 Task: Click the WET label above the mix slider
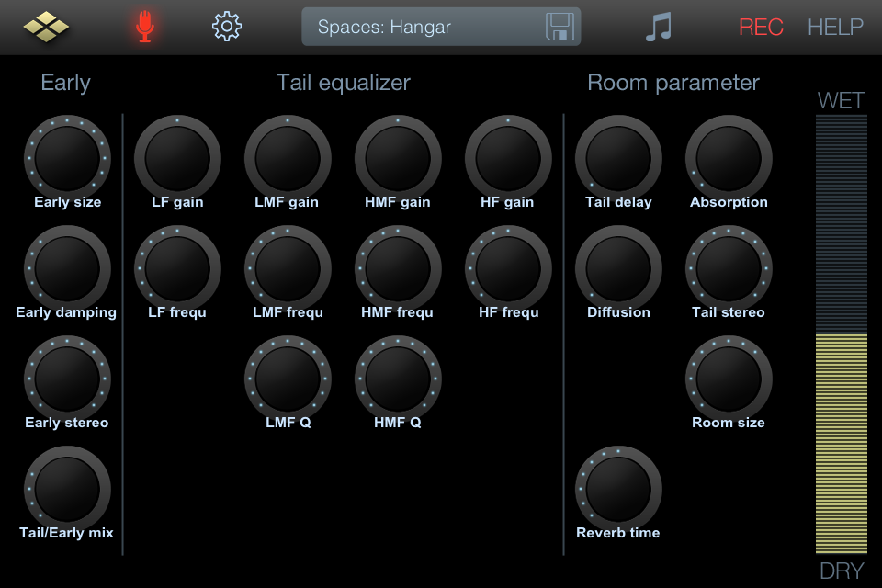[x=841, y=101]
